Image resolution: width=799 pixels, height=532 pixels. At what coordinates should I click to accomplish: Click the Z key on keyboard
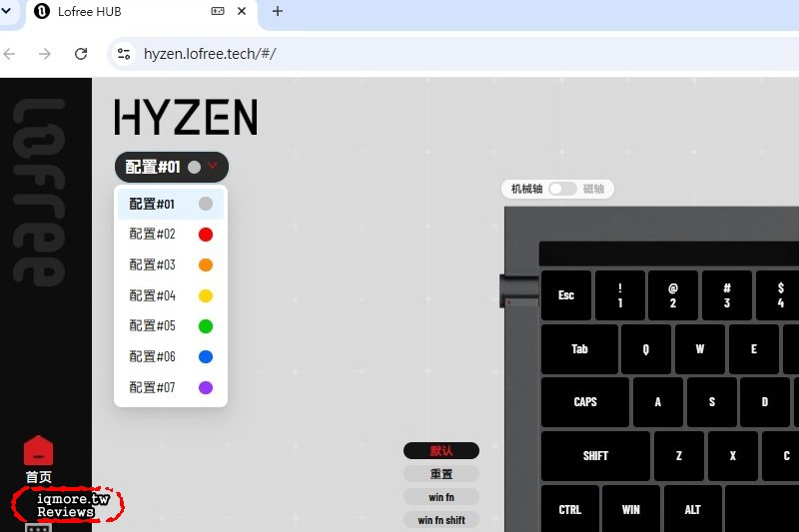[x=679, y=456]
